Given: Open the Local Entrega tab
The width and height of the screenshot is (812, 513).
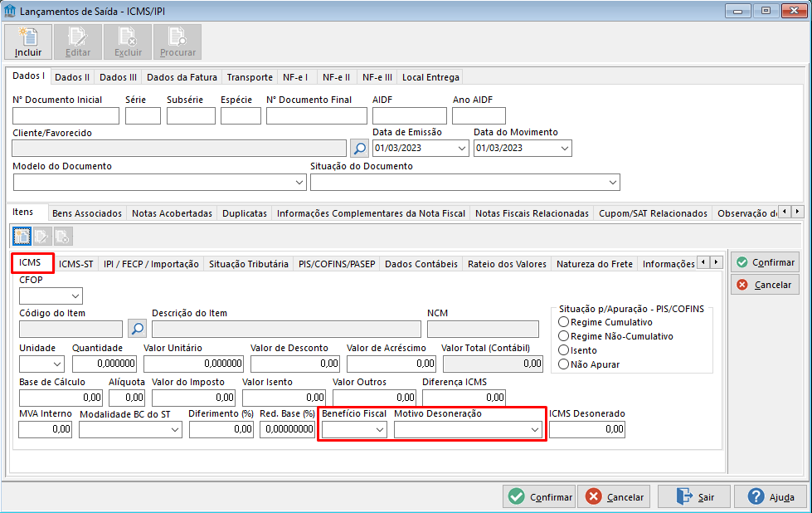Looking at the screenshot, I should click(x=430, y=77).
